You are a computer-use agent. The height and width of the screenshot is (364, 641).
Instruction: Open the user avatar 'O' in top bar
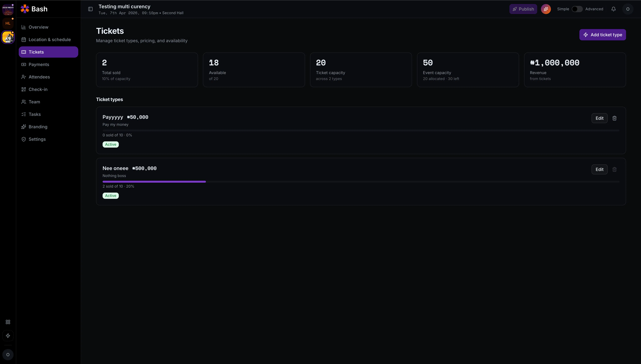click(628, 9)
